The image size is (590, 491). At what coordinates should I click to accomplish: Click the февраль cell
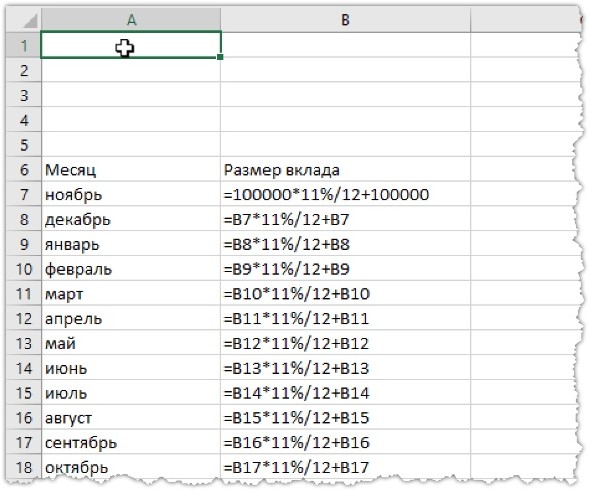point(131,269)
